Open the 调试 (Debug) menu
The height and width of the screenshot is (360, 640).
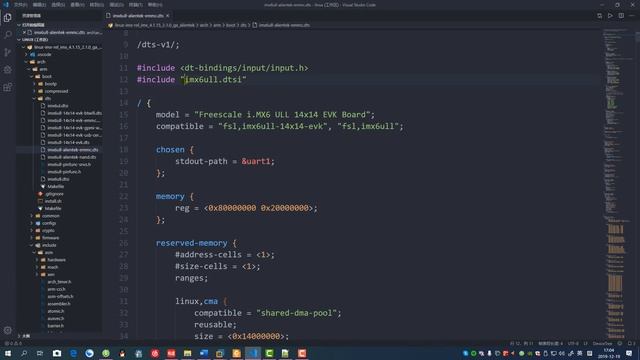point(116,5)
